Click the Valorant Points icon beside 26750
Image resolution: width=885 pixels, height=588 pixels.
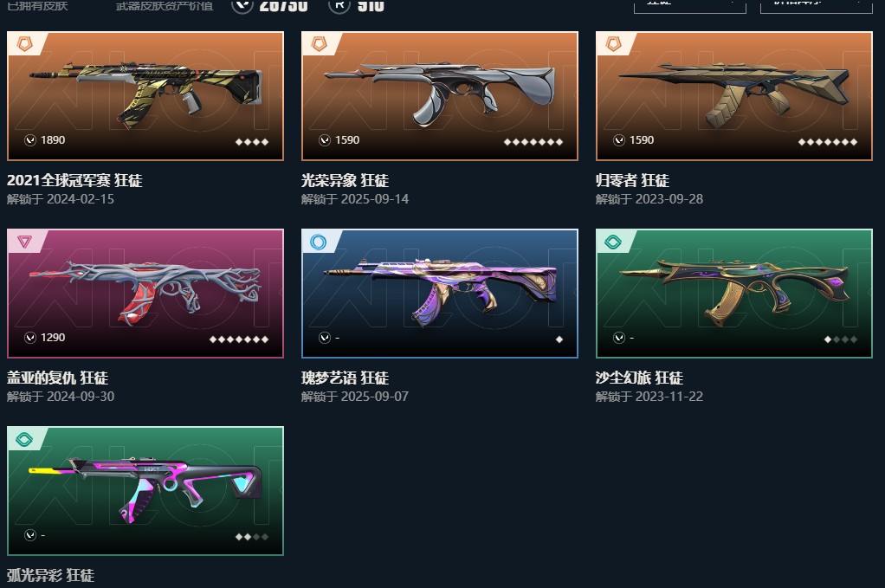pos(242,5)
